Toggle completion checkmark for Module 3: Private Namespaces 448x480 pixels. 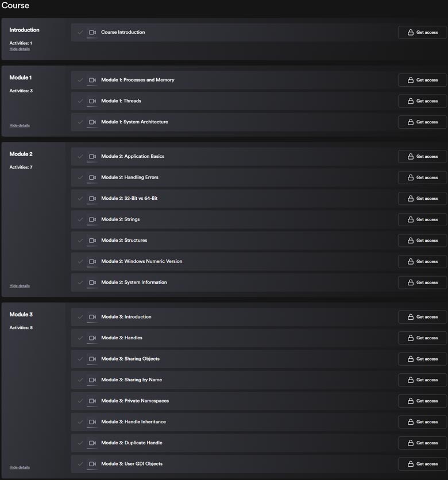tap(80, 401)
